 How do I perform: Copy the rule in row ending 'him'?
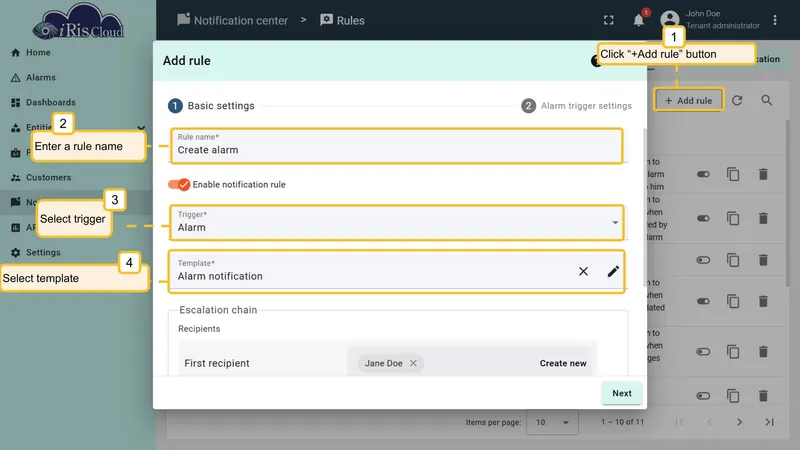point(733,174)
